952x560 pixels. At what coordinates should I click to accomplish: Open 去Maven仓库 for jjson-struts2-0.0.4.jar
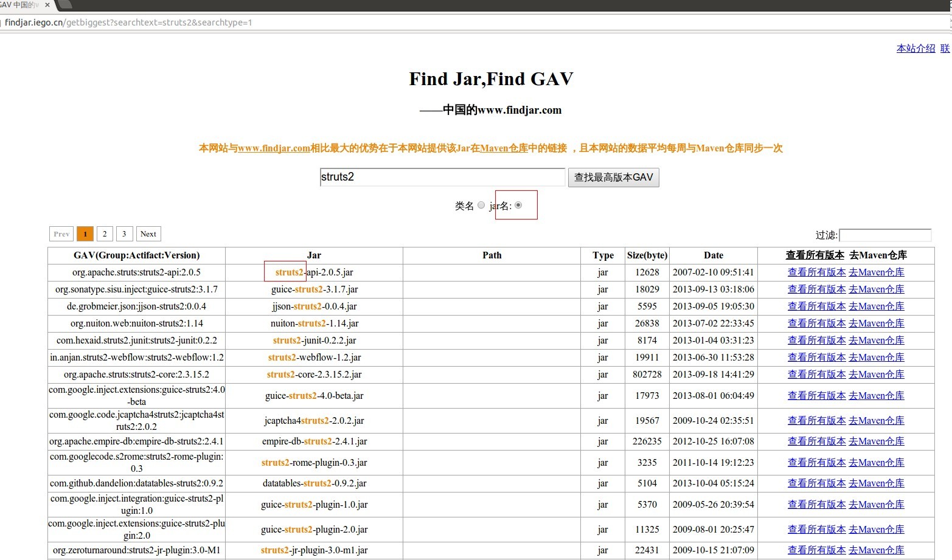(x=877, y=306)
